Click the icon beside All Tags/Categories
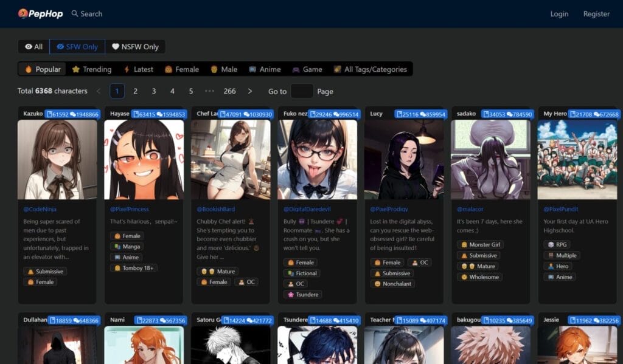623x364 pixels. 337,69
